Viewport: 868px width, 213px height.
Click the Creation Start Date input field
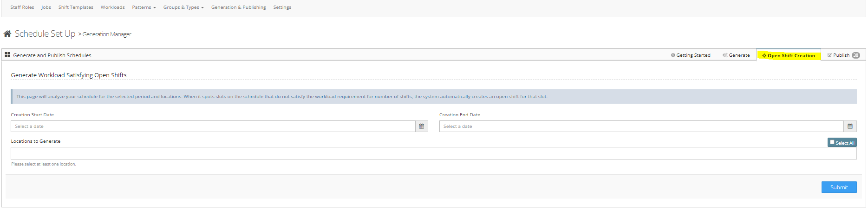coord(213,126)
